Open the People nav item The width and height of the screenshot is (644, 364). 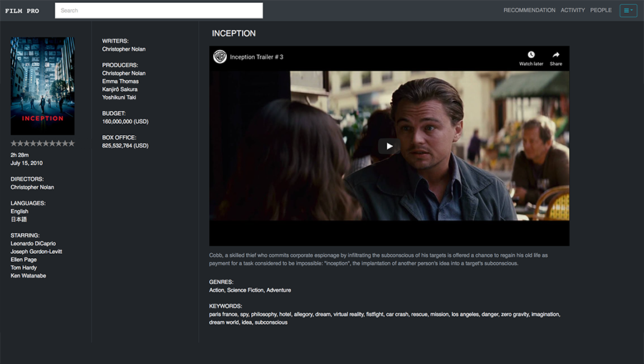pyautogui.click(x=601, y=10)
